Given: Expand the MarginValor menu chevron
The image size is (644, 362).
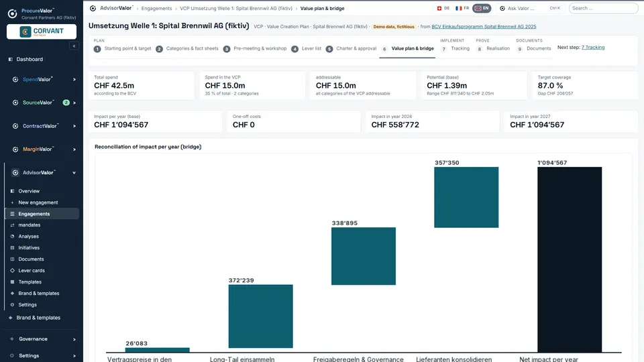Looking at the screenshot, I should coord(74,149).
